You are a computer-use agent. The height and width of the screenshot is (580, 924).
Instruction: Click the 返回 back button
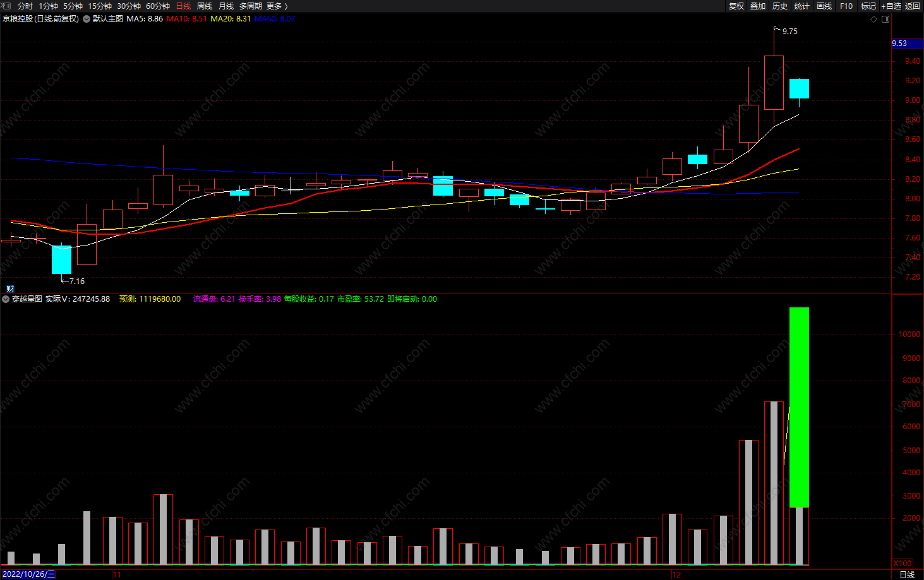(913, 6)
